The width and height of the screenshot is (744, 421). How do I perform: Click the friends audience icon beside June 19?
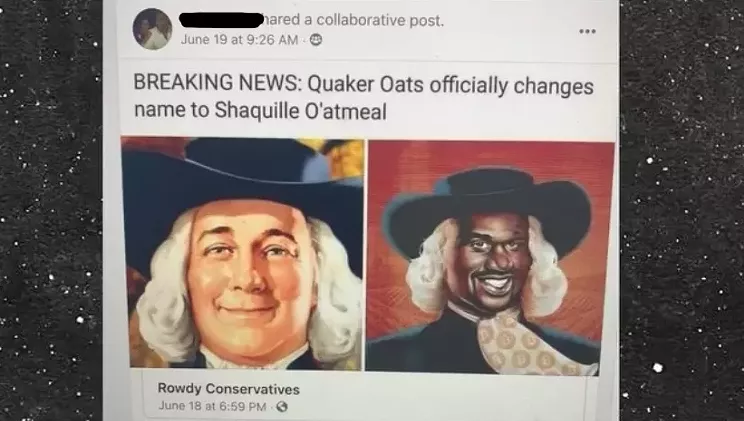pos(316,40)
